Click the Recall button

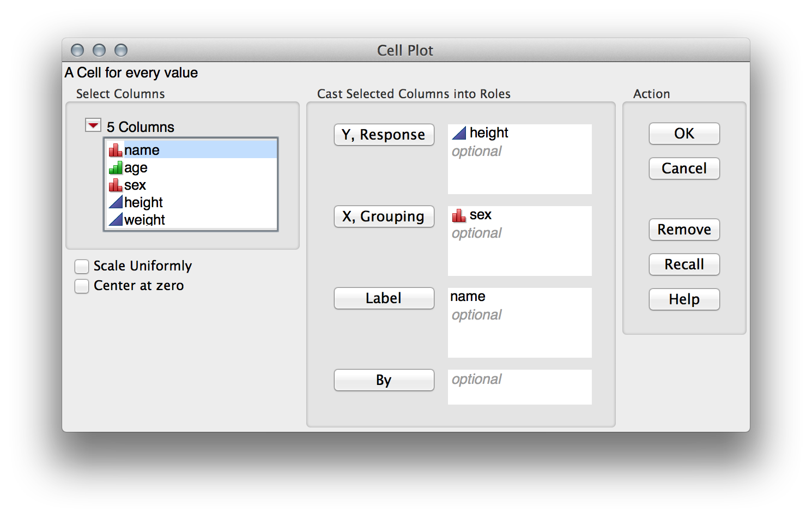click(x=684, y=264)
